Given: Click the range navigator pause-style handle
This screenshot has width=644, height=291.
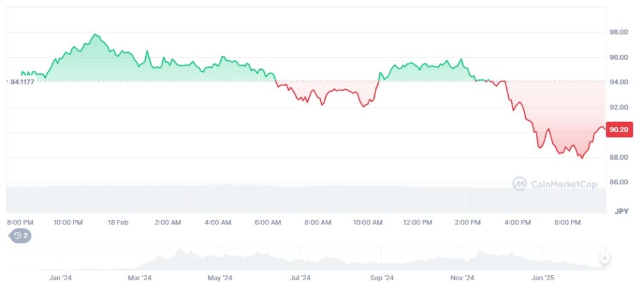Looking at the screenshot, I should point(604,258).
